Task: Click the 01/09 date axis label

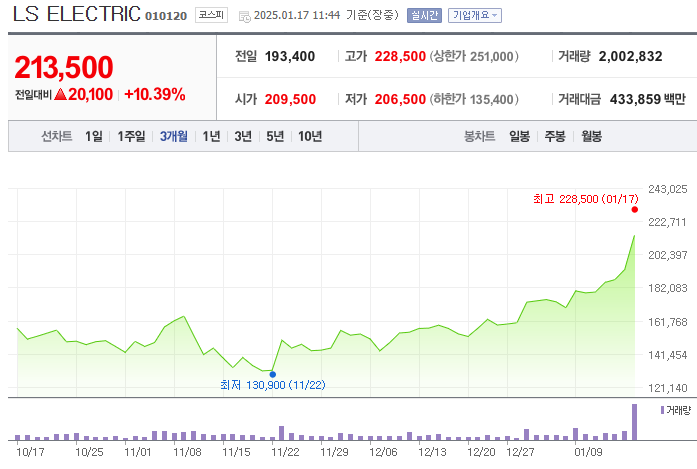Action: [x=589, y=452]
